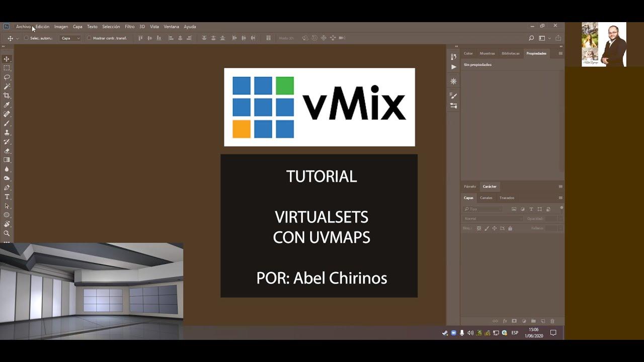Toggle the Selec. autom. checkbox

(x=26, y=38)
